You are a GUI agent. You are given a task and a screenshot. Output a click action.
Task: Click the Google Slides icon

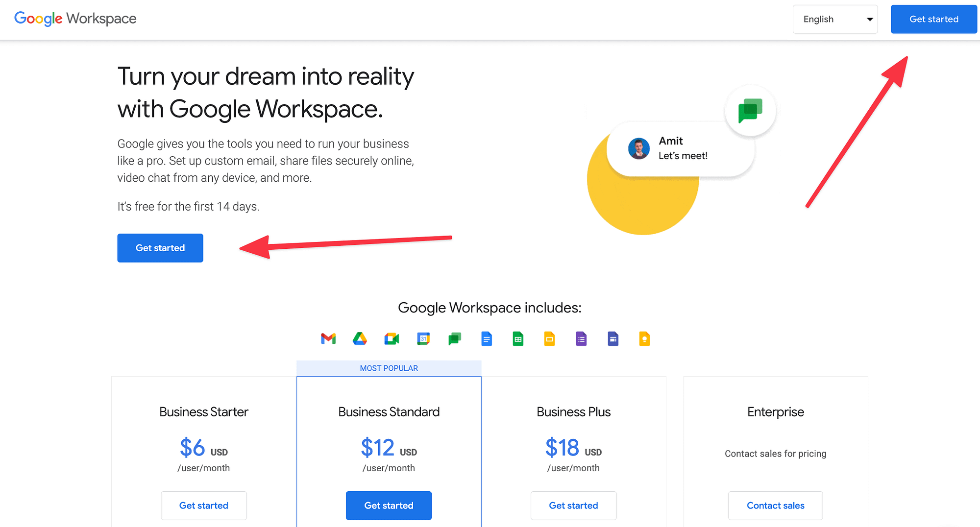click(550, 338)
